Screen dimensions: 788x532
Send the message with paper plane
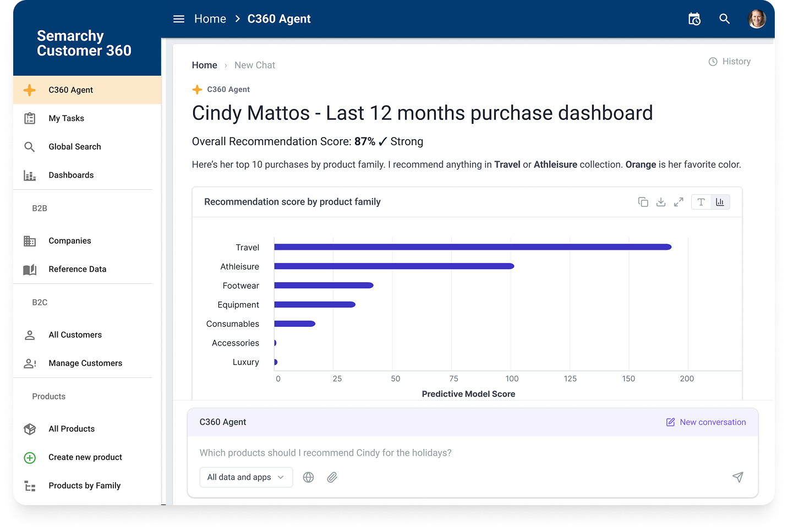point(738,477)
